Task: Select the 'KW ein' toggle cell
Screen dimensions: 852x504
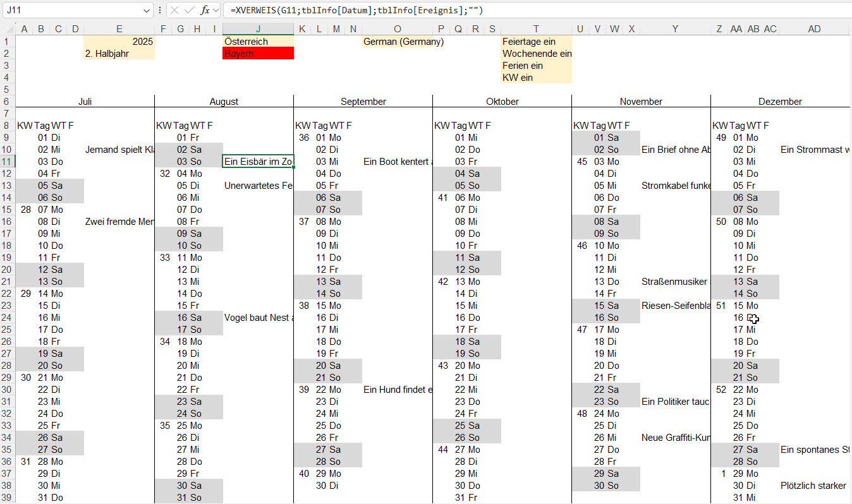Action: [536, 78]
